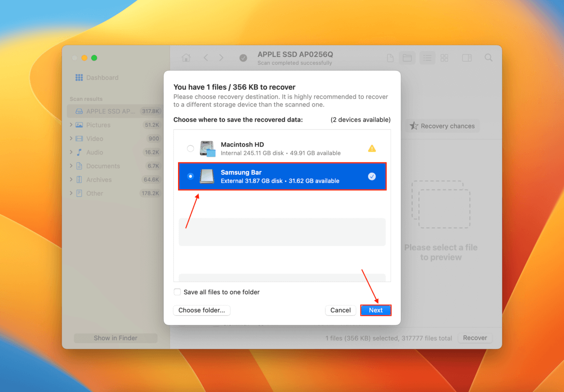
Task: Click the scan completed checkmark icon
Action: [243, 58]
